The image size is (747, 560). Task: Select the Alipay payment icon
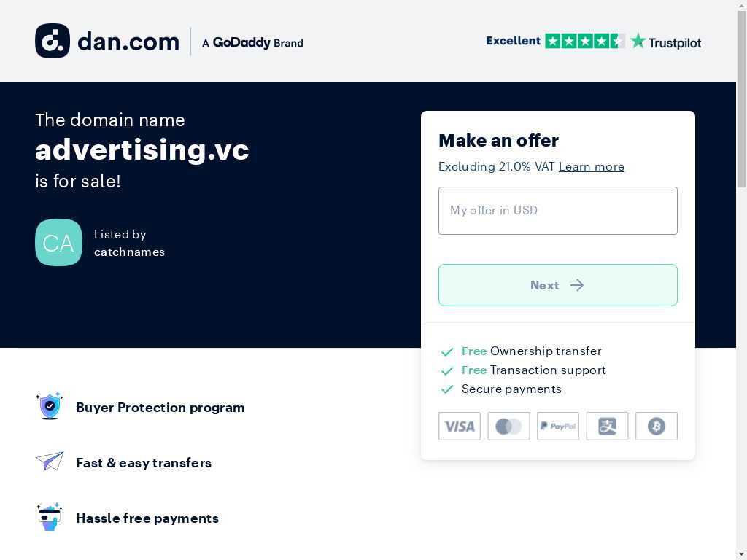[607, 426]
